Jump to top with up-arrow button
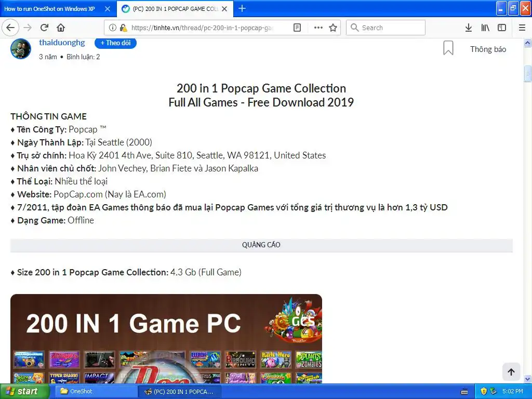532x399 pixels. point(511,372)
